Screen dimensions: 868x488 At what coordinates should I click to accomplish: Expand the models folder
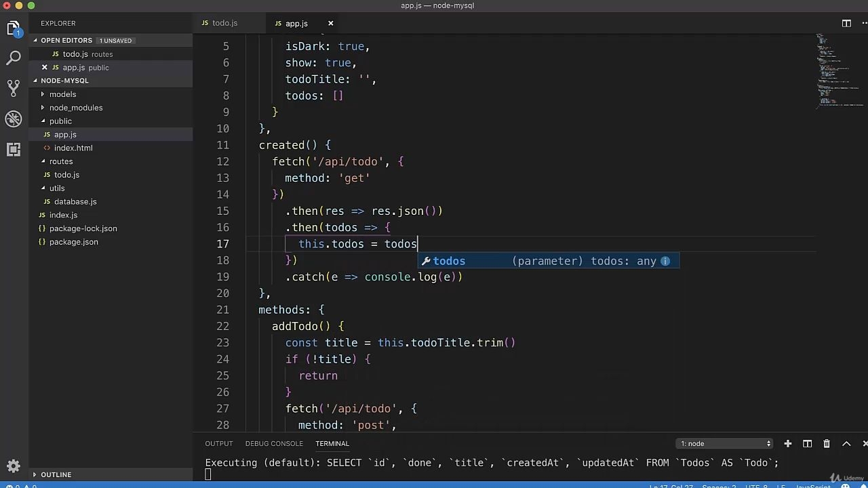pos(43,94)
